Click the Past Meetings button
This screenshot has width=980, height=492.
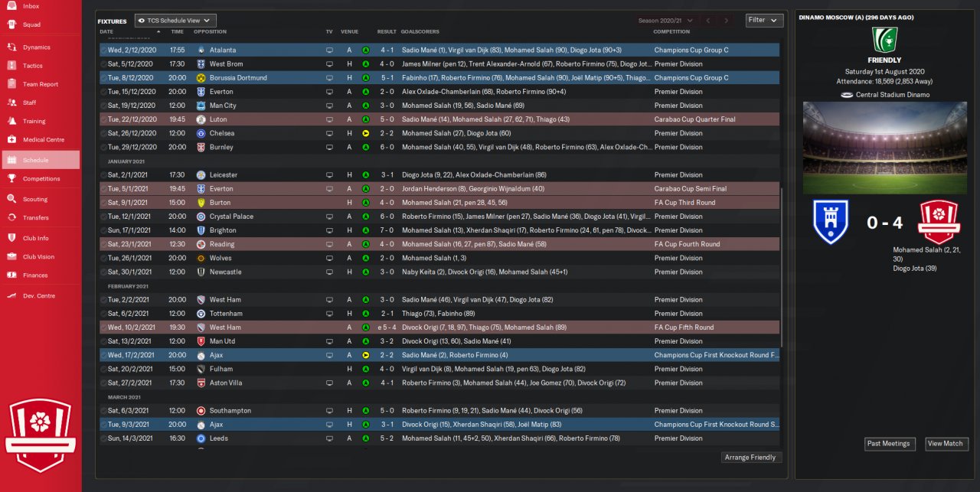(889, 444)
